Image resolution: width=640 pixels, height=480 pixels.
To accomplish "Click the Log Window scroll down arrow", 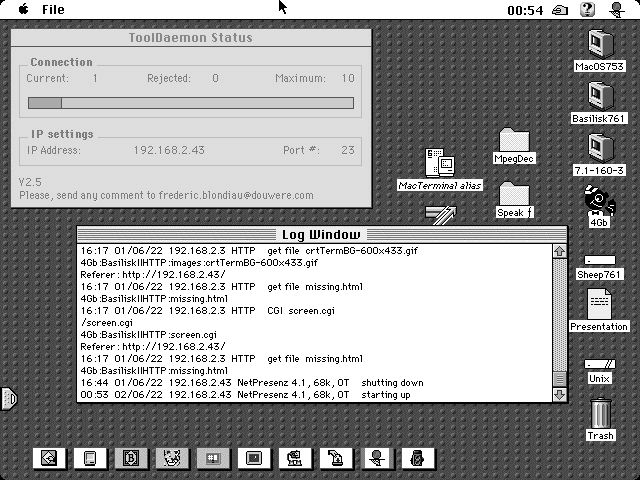I will click(559, 394).
